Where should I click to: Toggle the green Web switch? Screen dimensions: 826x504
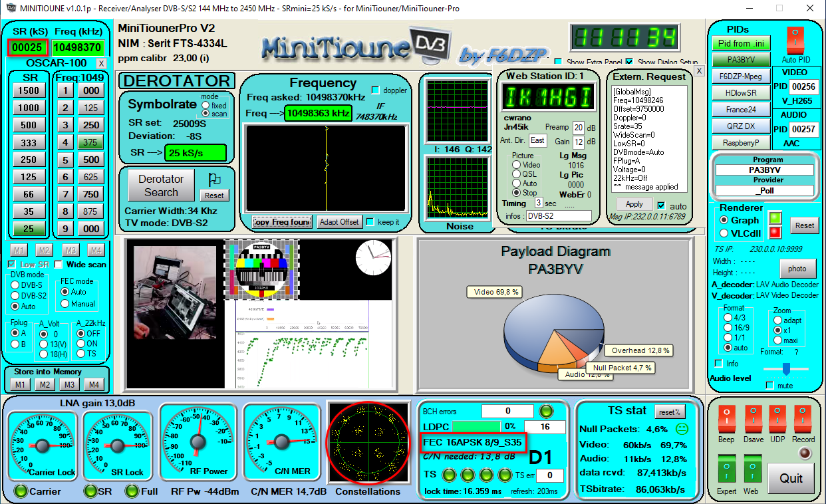(752, 470)
